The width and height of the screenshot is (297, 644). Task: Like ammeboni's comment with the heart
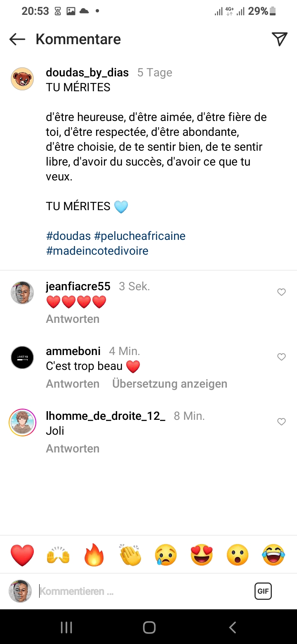(281, 357)
